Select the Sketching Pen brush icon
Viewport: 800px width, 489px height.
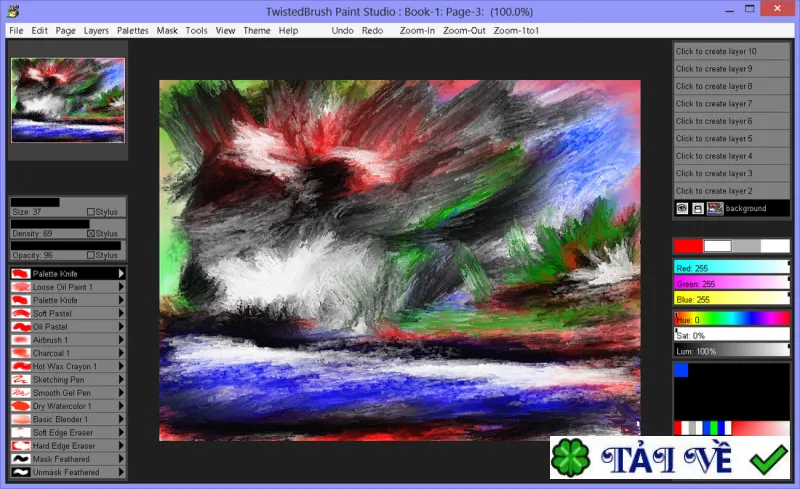(x=21, y=380)
